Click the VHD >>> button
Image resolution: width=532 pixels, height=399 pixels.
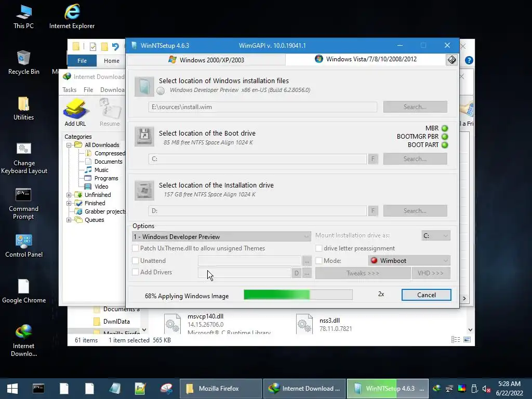[x=431, y=273]
